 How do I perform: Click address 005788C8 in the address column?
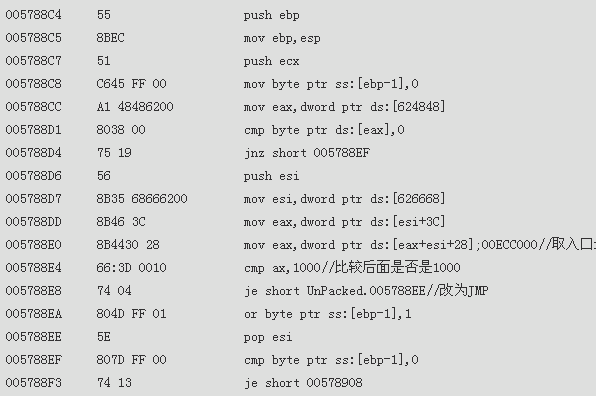(33, 84)
